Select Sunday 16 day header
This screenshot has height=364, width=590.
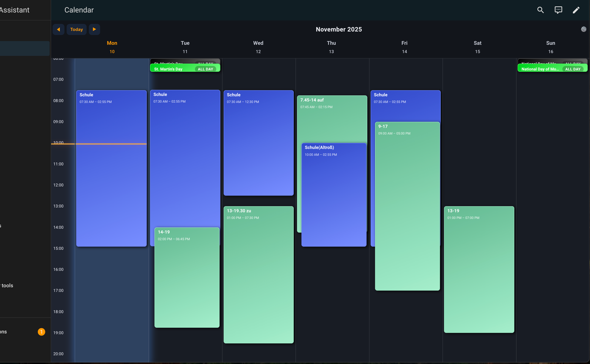tap(550, 47)
